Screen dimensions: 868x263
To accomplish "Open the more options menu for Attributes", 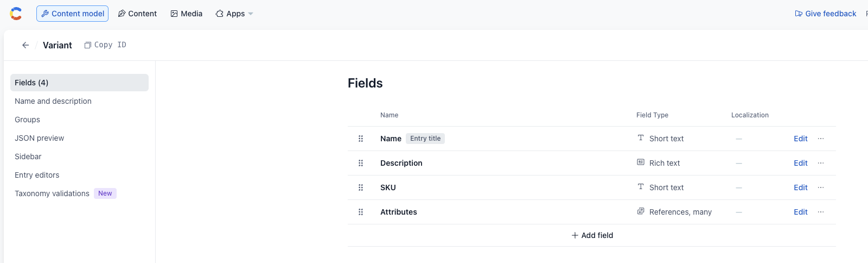I will pos(821,212).
